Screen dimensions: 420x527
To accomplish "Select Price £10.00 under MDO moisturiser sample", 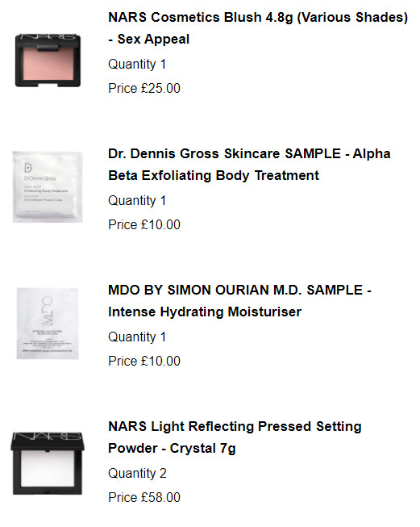I will (x=144, y=362).
